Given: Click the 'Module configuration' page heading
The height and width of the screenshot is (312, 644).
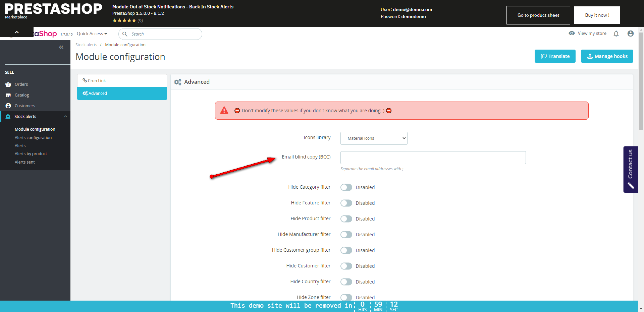Looking at the screenshot, I should pos(120,57).
